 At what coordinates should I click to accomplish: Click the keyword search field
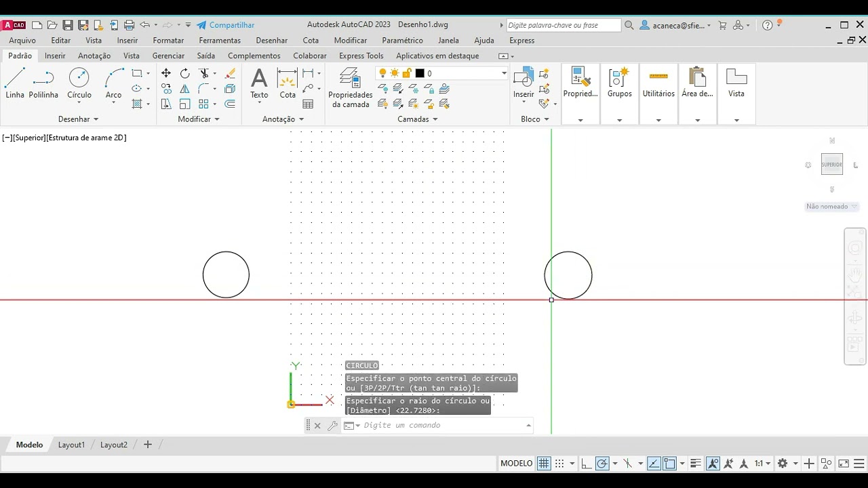click(563, 25)
